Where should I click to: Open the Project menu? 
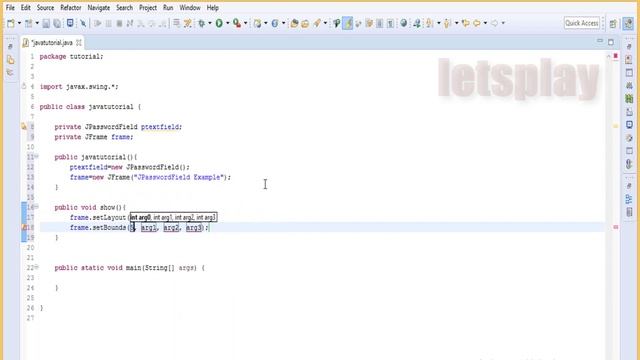(x=148, y=8)
